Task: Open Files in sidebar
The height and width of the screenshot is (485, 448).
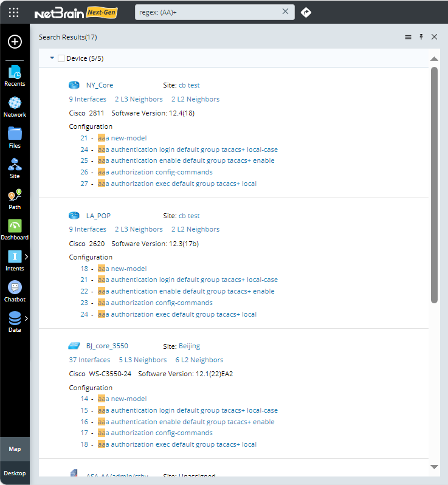Action: [15, 138]
